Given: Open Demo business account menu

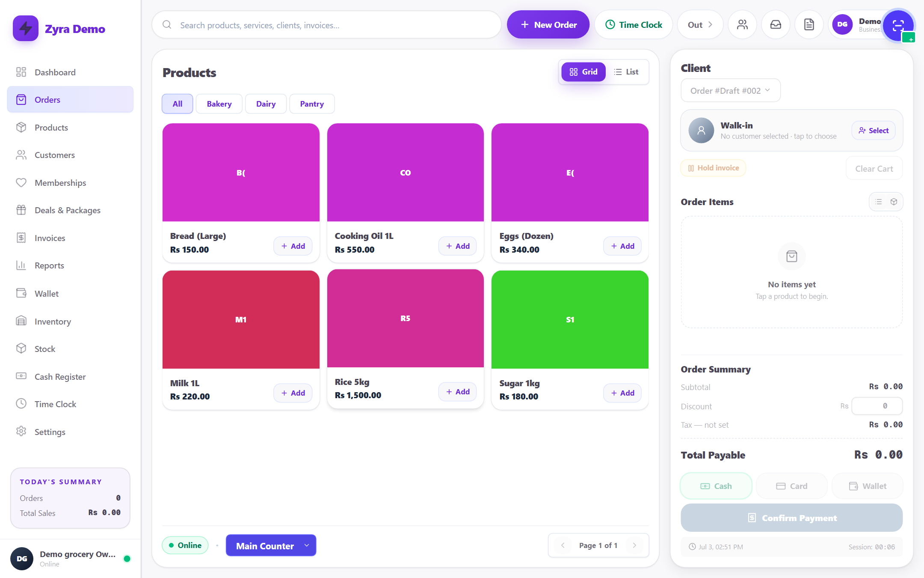Looking at the screenshot, I should coord(857,25).
